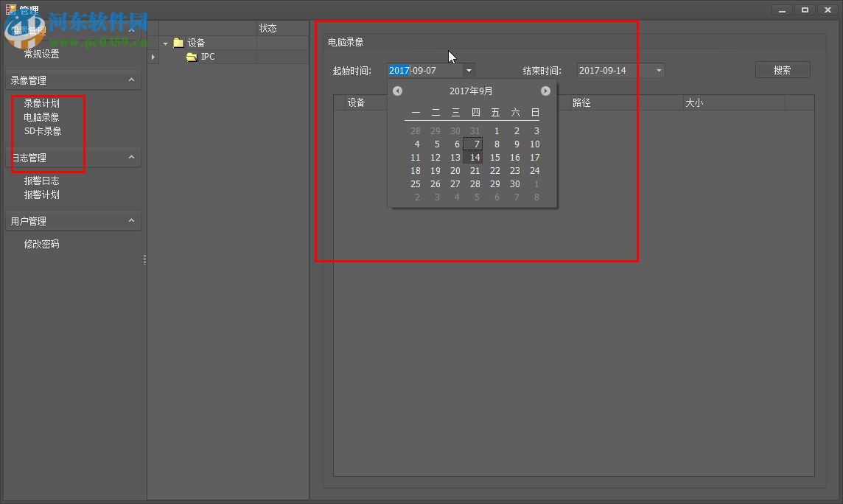This screenshot has width=843, height=504.
Task: Open the start time date dropdown
Action: click(469, 70)
